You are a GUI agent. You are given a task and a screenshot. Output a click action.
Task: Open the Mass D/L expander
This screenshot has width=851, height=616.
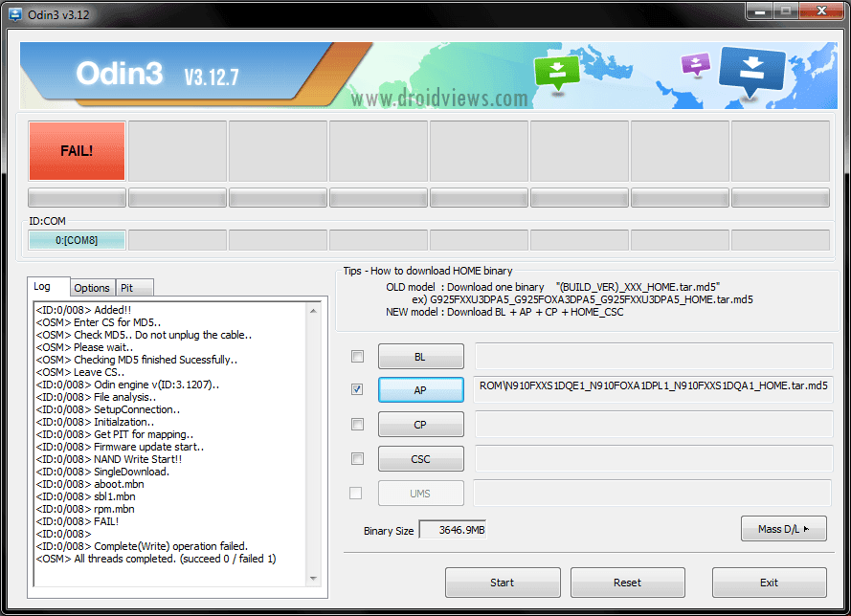[784, 529]
